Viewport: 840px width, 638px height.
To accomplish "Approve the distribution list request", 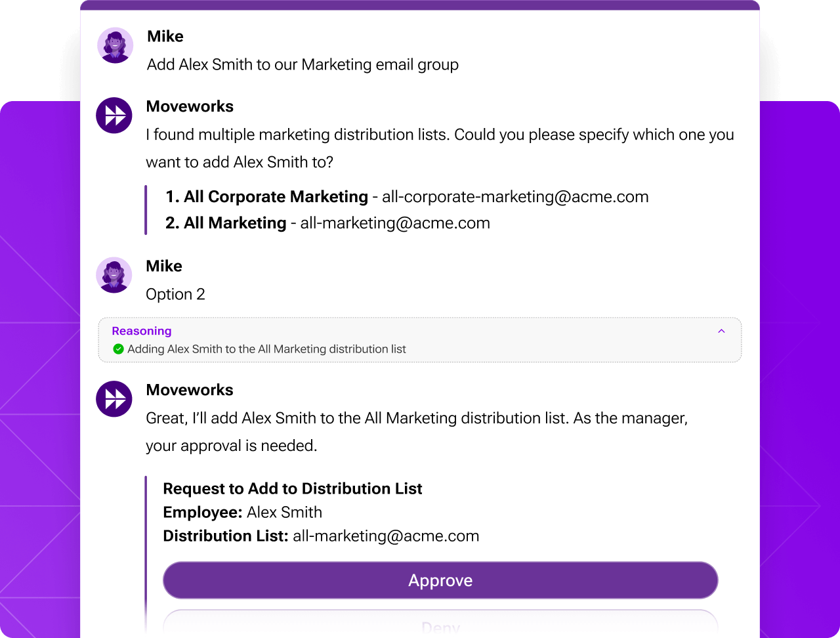I will coord(440,580).
